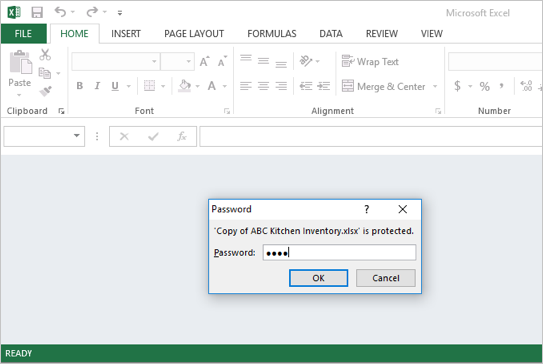Increase indent

[x=324, y=86]
